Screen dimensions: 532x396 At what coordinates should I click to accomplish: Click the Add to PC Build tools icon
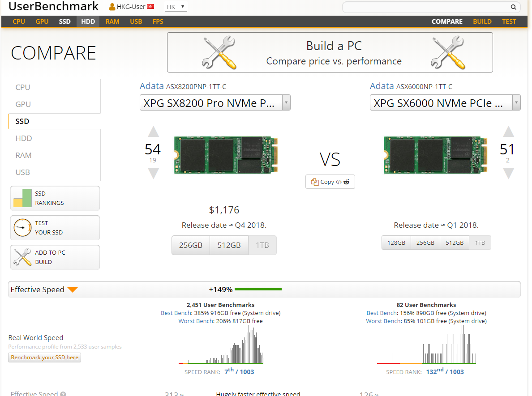point(22,257)
